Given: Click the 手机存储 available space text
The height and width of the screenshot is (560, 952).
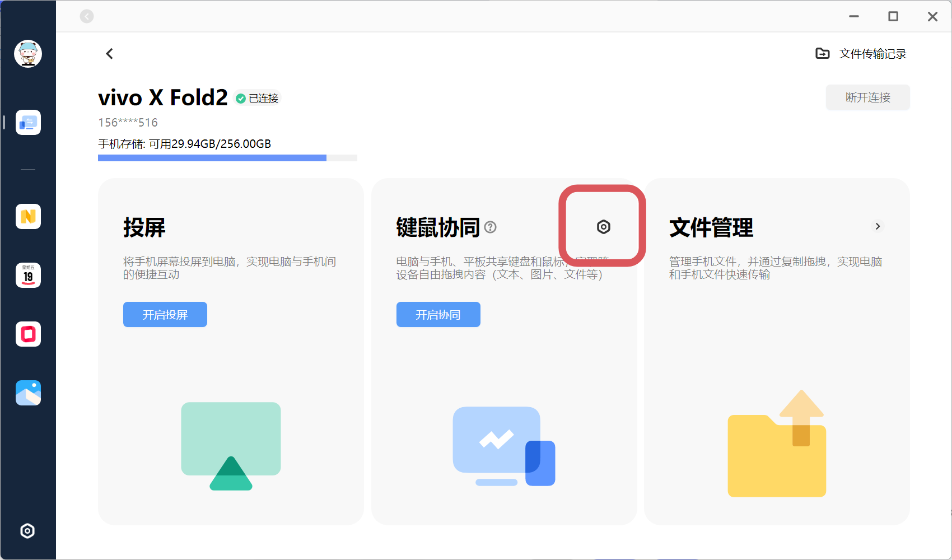Looking at the screenshot, I should pos(185,144).
